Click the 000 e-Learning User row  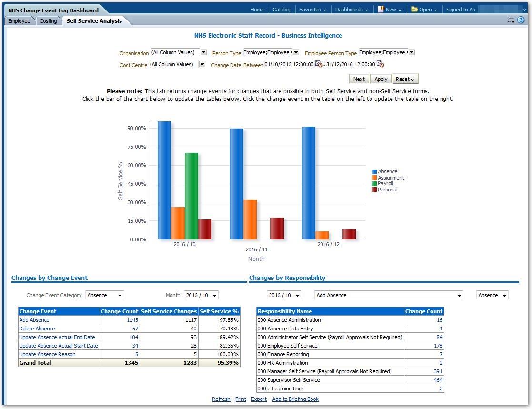(350, 389)
